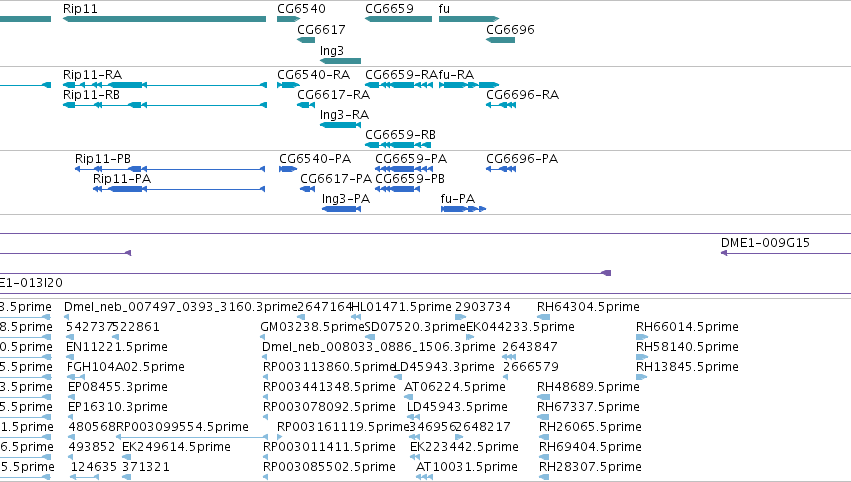Select the clone labeled E1-013I20
Screen dimensions: 851x482
tap(31, 283)
